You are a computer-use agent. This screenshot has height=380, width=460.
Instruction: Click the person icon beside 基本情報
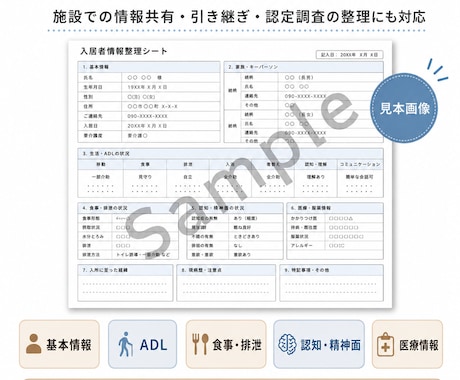coord(33,344)
